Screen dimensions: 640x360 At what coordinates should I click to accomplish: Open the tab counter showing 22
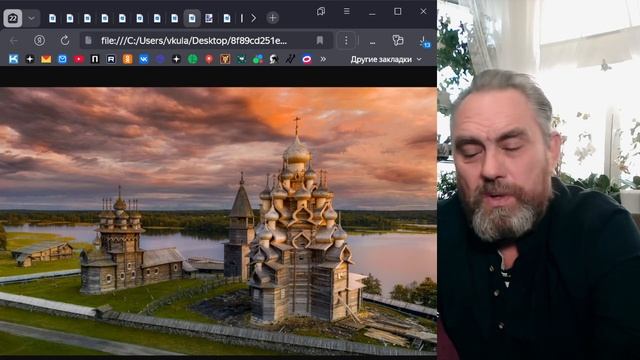13,18
